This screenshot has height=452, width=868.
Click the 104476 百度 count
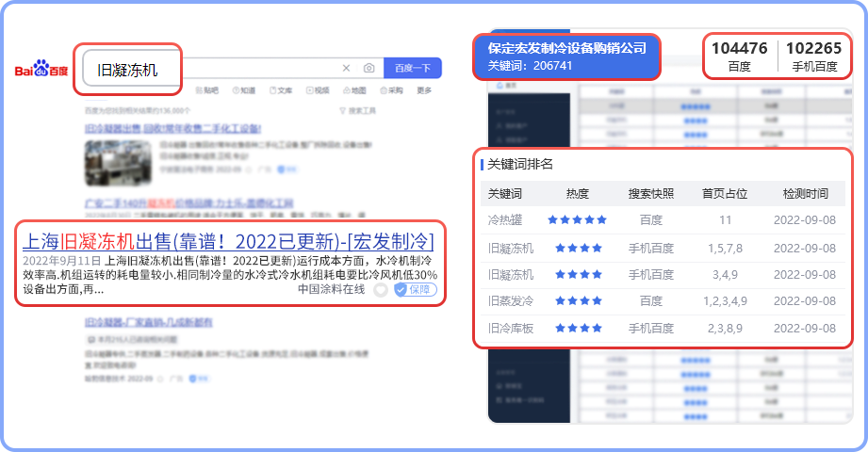[x=739, y=56]
